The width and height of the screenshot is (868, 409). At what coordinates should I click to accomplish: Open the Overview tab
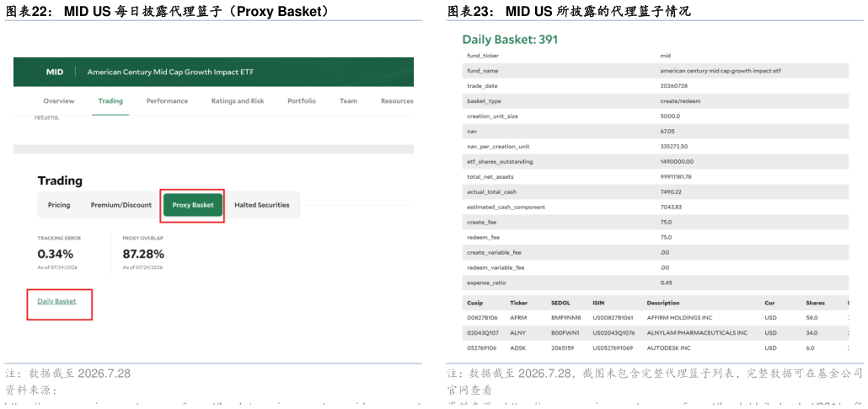[x=59, y=101]
